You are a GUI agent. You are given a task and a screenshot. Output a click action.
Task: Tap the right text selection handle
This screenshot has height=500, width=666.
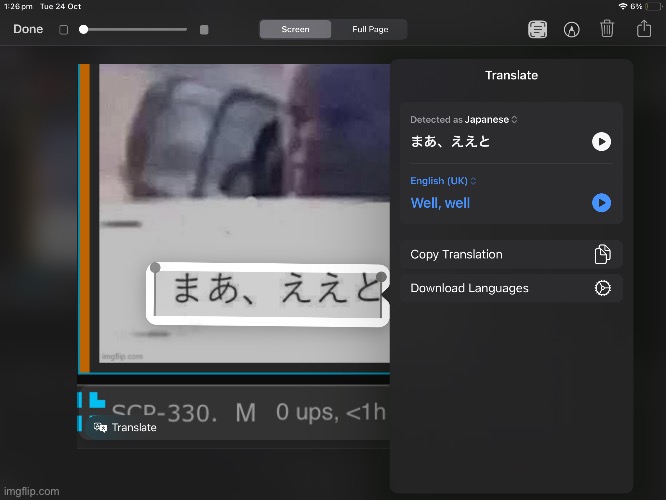(x=381, y=277)
